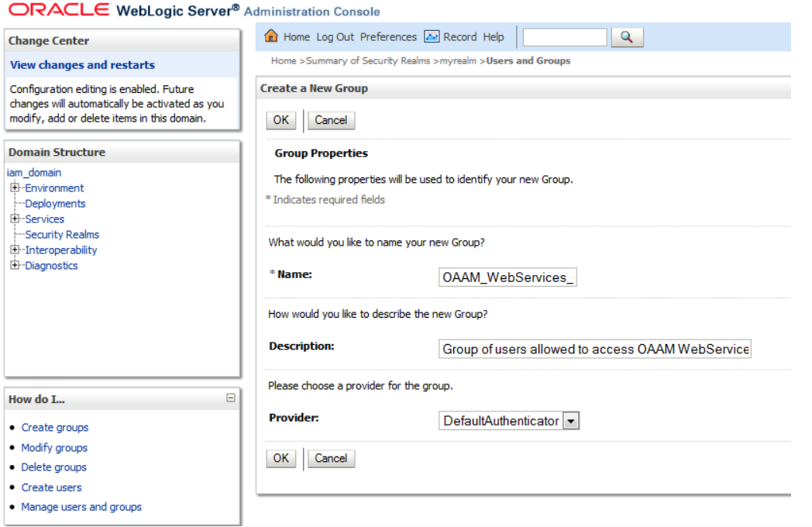Open Interoperability in Domain Structure

tap(61, 250)
